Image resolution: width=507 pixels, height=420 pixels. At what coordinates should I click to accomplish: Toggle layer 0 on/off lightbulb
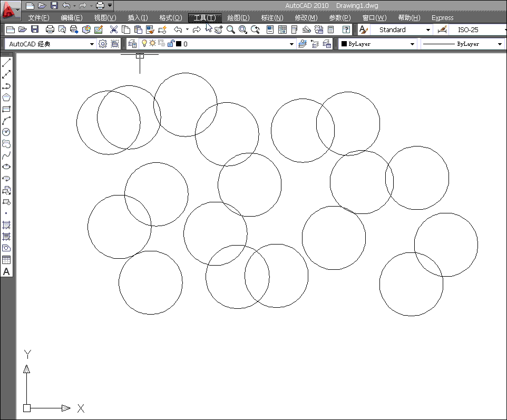(144, 43)
